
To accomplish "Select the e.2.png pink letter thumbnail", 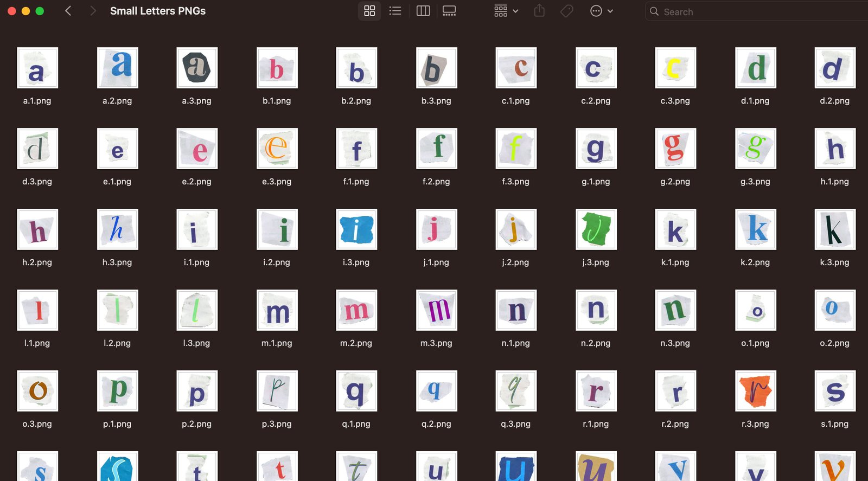I will [x=197, y=149].
